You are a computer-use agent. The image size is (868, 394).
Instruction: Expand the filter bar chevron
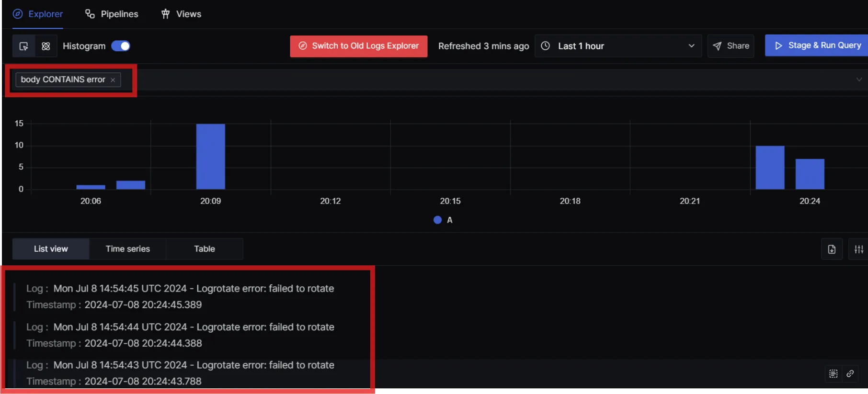click(x=859, y=79)
